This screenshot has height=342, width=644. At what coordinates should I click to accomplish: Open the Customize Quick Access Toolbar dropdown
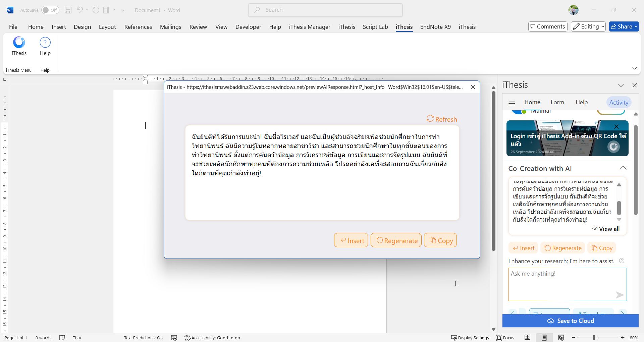(x=123, y=10)
